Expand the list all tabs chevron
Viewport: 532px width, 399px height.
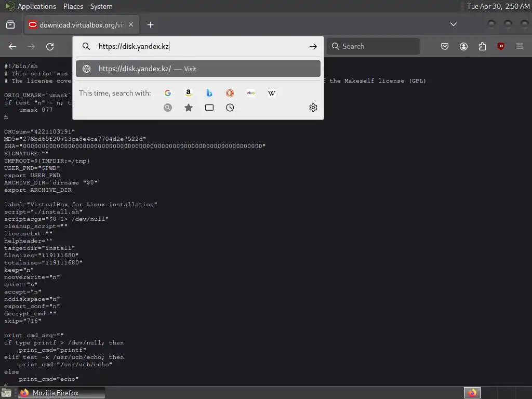pyautogui.click(x=453, y=24)
